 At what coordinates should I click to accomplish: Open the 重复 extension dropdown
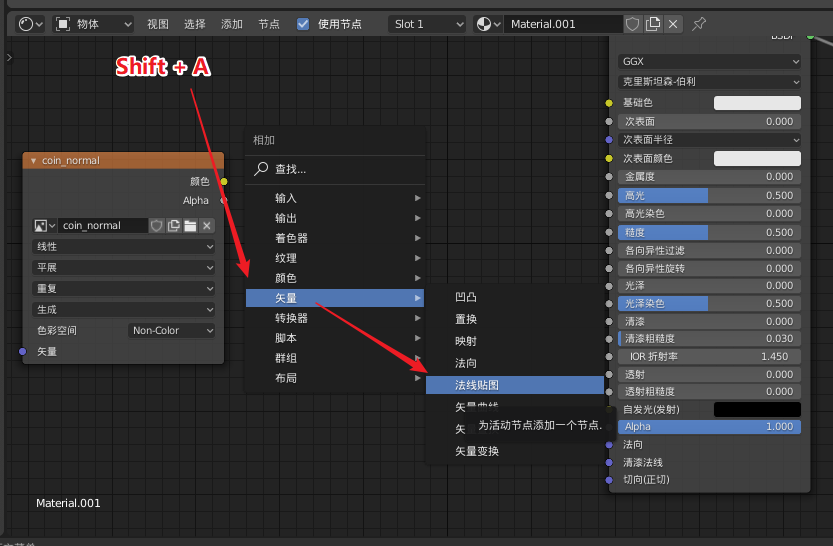tap(123, 288)
